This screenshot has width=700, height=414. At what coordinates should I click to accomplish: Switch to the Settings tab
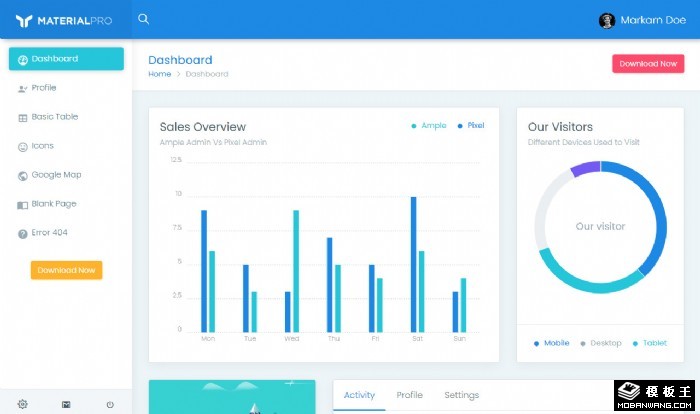tap(461, 395)
